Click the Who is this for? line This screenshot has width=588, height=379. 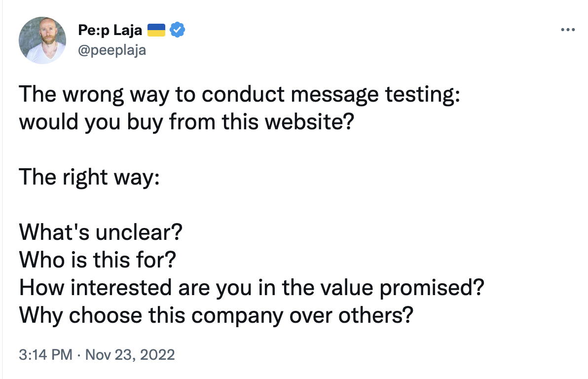(x=96, y=260)
